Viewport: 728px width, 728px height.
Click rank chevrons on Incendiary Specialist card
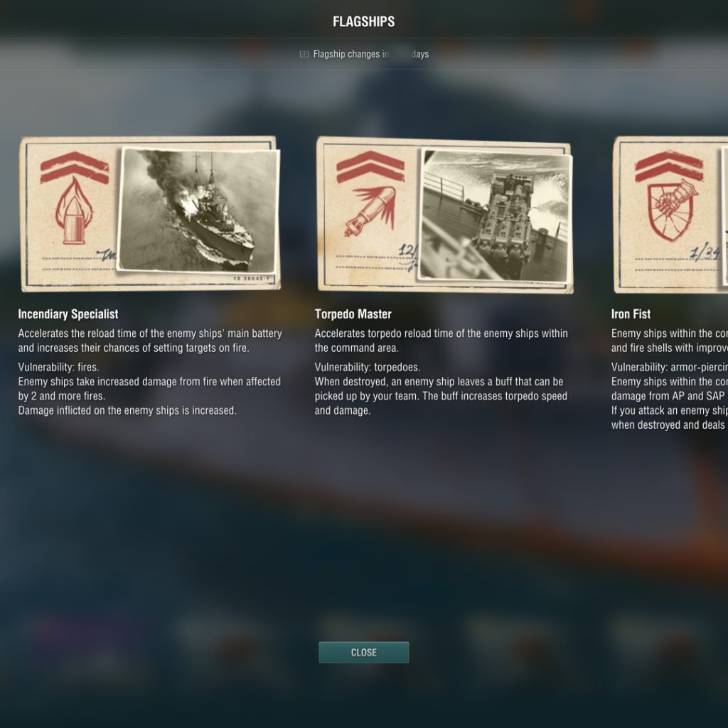(x=75, y=167)
